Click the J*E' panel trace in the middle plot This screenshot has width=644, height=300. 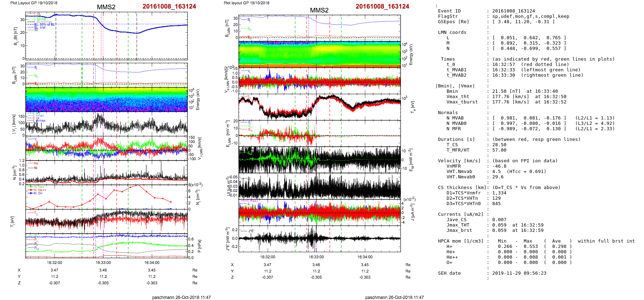coord(320,238)
